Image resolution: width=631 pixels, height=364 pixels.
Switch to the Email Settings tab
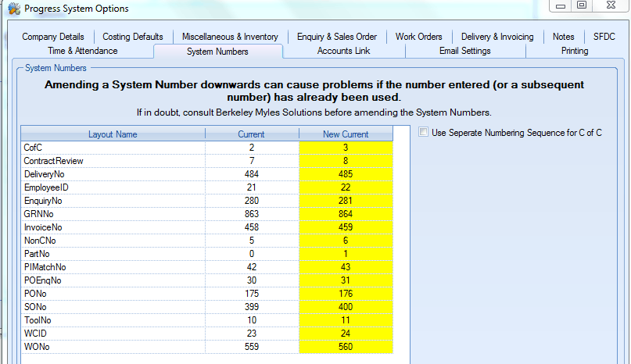pyautogui.click(x=464, y=51)
